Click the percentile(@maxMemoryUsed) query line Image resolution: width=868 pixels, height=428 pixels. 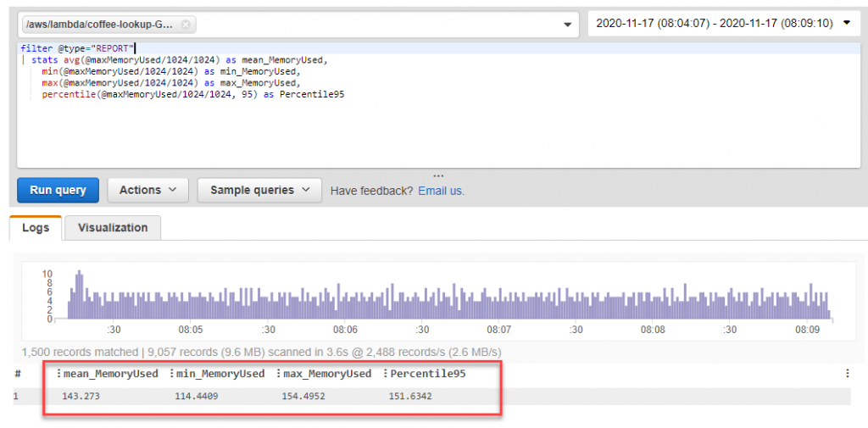193,95
